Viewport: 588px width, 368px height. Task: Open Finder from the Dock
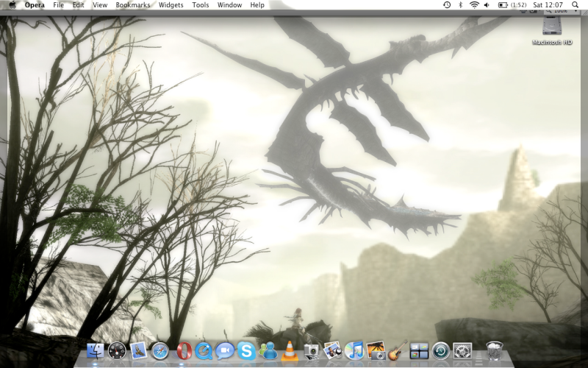point(96,351)
